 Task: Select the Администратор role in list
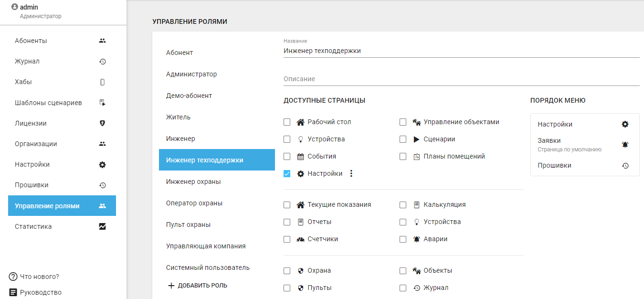click(x=191, y=74)
